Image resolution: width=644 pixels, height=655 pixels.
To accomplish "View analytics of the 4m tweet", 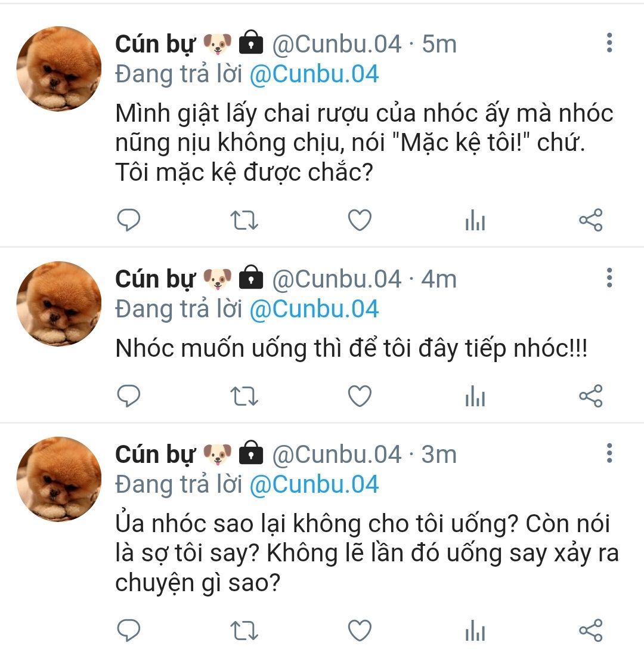I will click(x=475, y=397).
